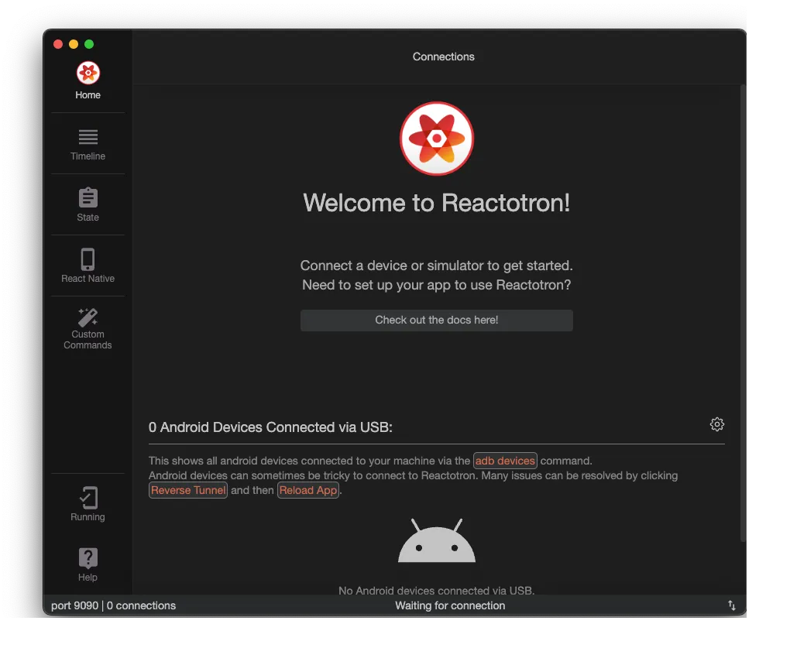Click Check out the docs here button

tap(436, 321)
